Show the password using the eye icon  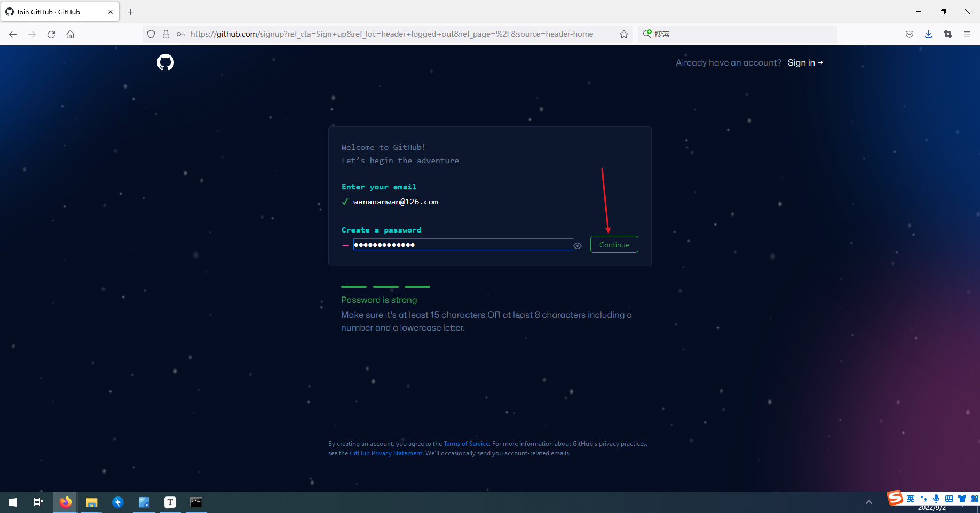[578, 245]
